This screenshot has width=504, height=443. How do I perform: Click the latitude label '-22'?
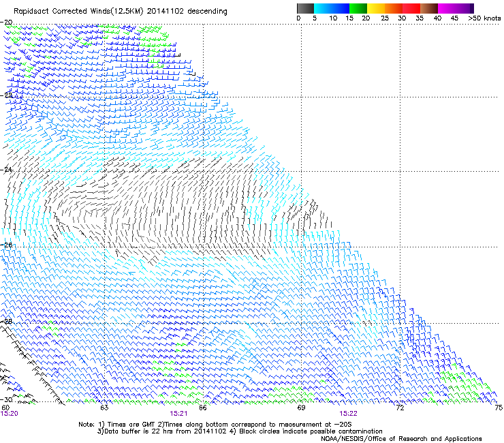pos(6,95)
